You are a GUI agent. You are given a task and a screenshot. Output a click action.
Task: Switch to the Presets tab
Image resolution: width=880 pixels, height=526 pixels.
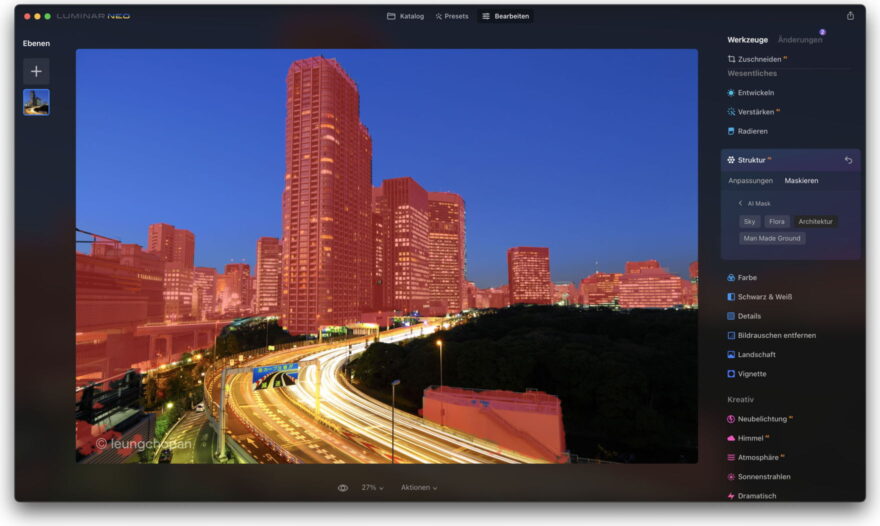(x=451, y=16)
